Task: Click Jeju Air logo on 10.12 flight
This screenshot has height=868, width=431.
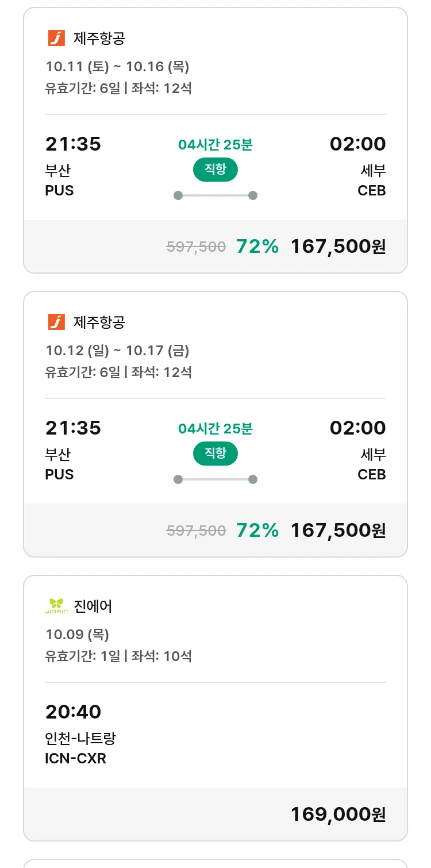Action: (56, 322)
